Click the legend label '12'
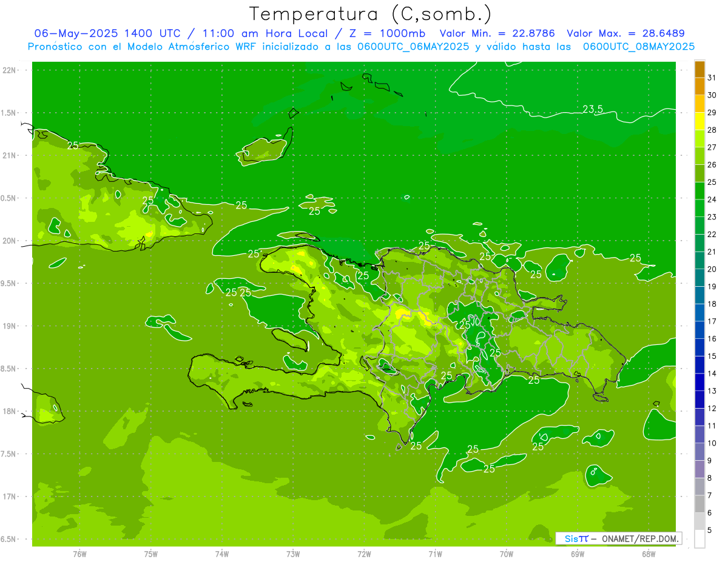728x562 pixels. coord(712,408)
